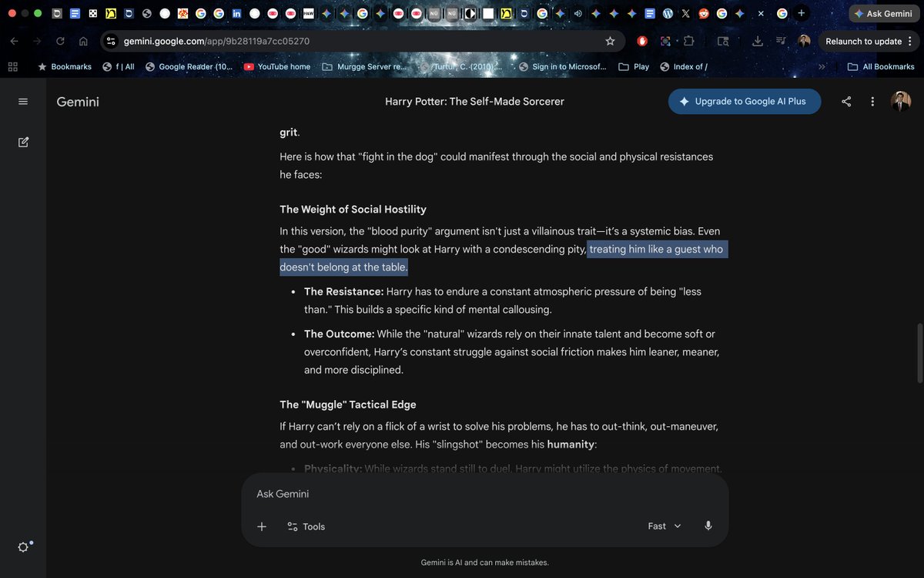Open the screenshot capture extension
Viewport: 924px width, 578px height.
coord(665,41)
